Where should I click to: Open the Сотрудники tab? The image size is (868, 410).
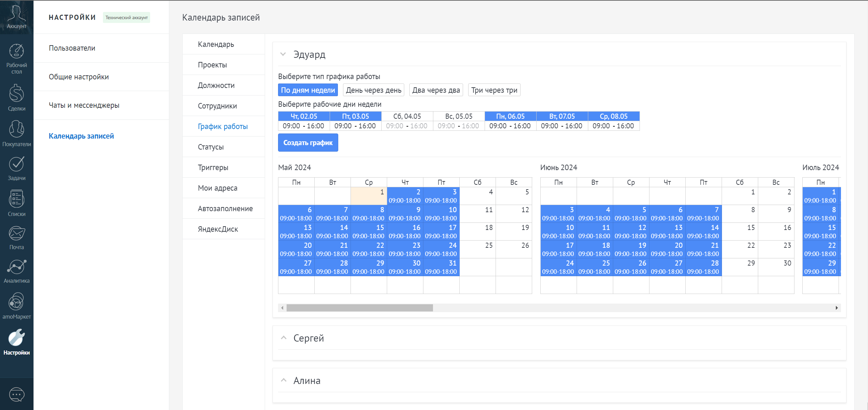217,106
